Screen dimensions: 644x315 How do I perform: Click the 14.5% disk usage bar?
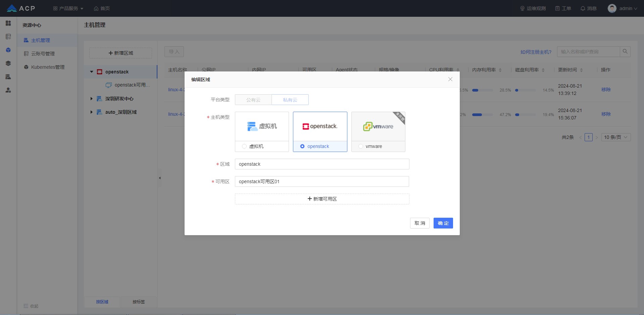coord(526,90)
